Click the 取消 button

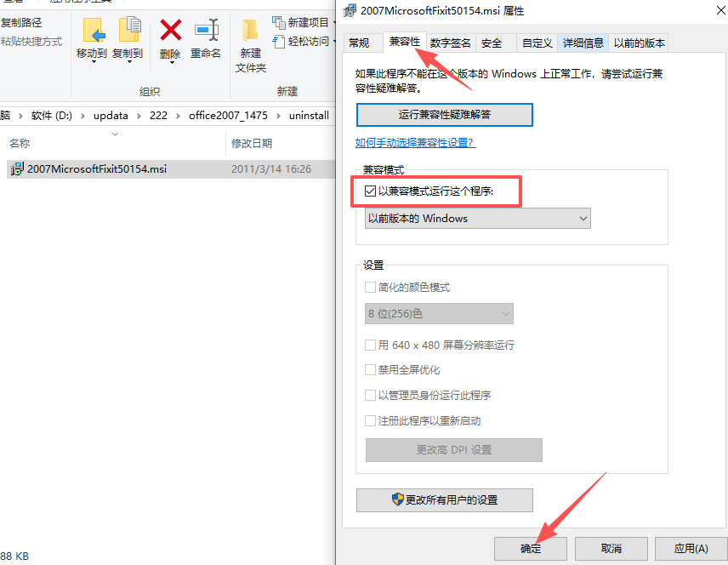[x=611, y=549]
